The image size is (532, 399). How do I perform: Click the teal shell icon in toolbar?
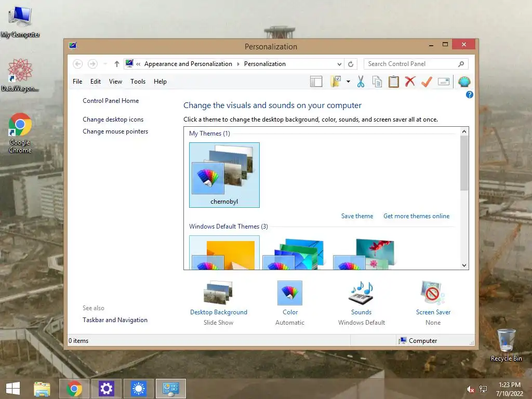point(464,82)
